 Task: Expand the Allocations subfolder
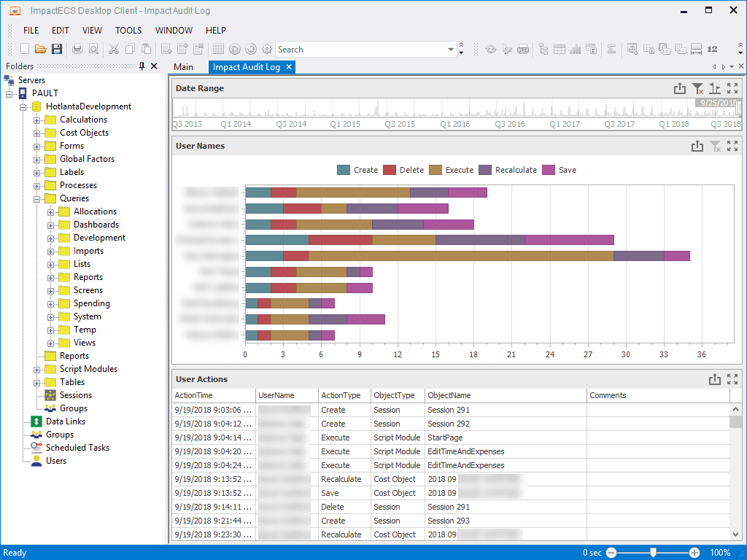[50, 212]
